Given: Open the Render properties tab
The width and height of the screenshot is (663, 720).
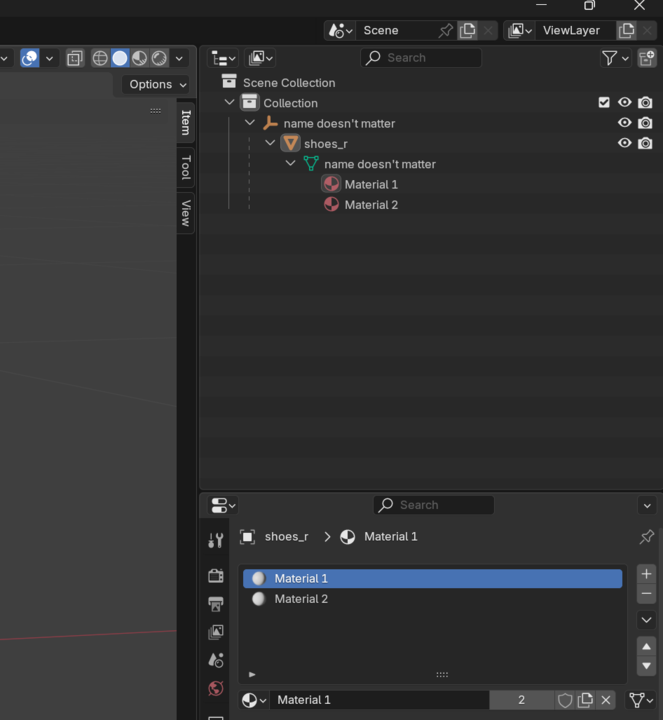Looking at the screenshot, I should coord(216,576).
